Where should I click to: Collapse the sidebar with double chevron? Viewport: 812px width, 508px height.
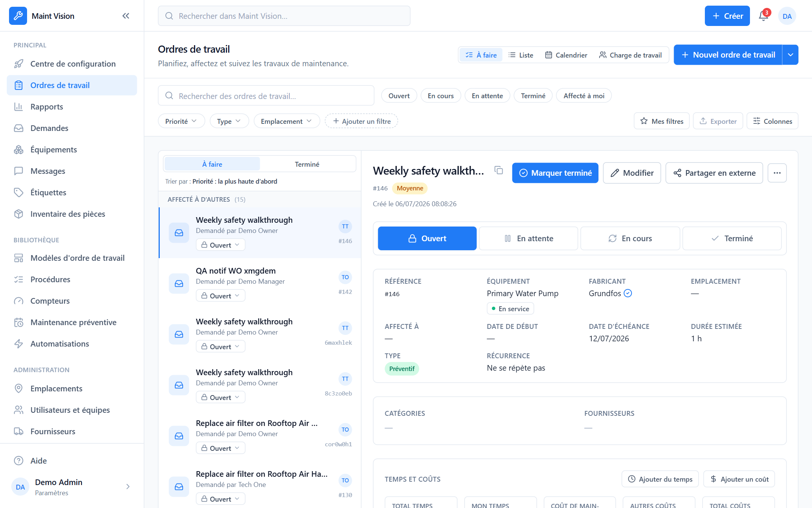[126, 16]
